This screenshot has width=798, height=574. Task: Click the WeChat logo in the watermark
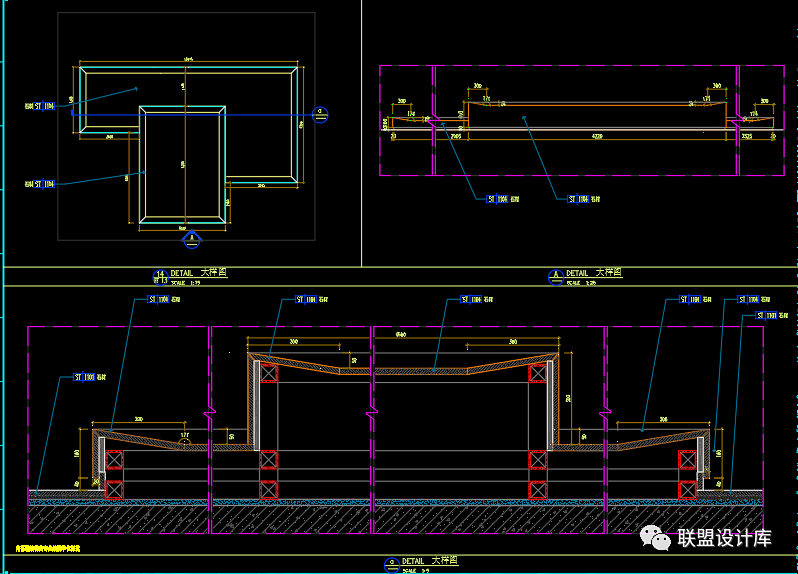pos(660,538)
